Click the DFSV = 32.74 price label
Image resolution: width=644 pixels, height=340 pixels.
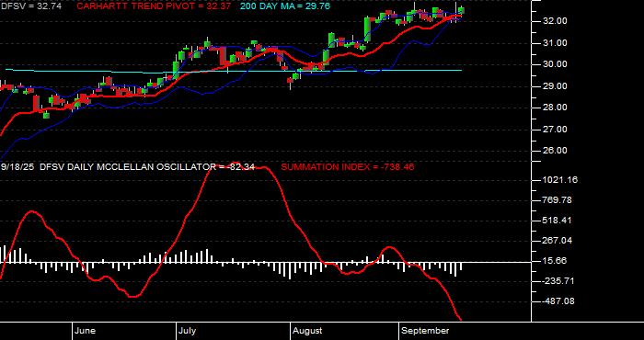(31, 6)
